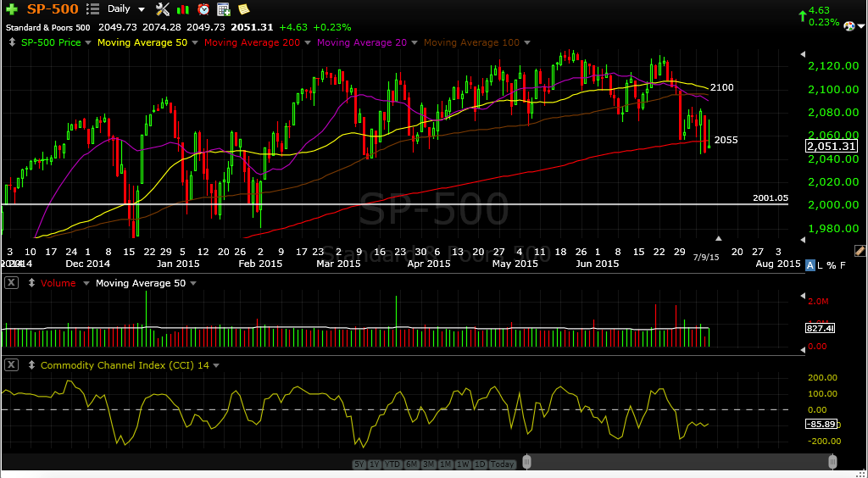Click the Moving Average 20 legend label
The image size is (868, 478).
click(362, 42)
